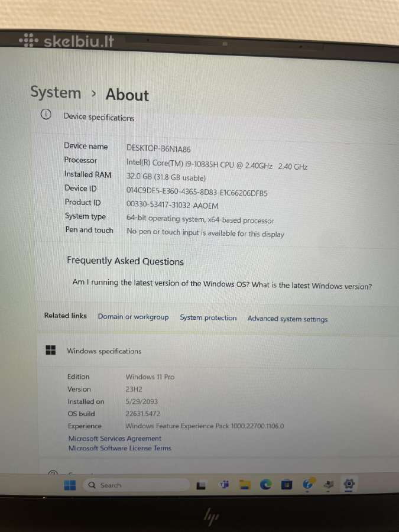Open Microsoft Store from the taskbar
399x532 pixels.
(287, 485)
